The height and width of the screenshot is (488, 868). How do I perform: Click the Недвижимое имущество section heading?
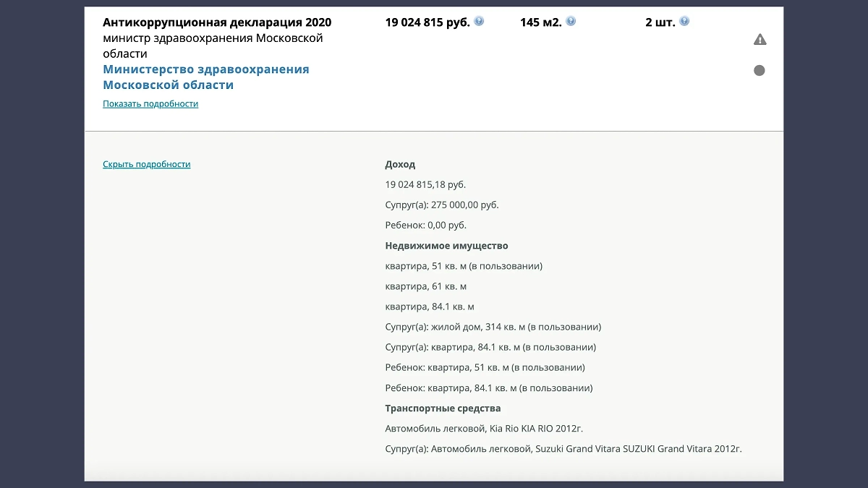(x=446, y=245)
